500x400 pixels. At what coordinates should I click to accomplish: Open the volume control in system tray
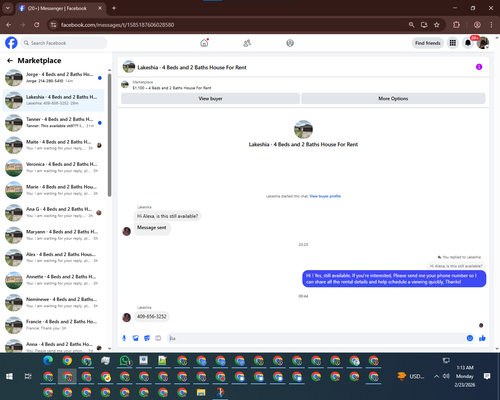(446, 376)
